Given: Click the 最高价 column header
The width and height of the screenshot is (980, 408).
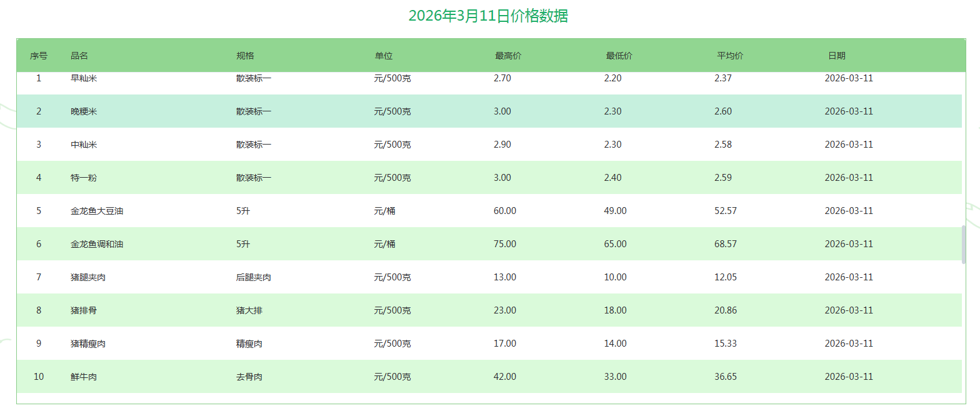Looking at the screenshot, I should coord(508,56).
